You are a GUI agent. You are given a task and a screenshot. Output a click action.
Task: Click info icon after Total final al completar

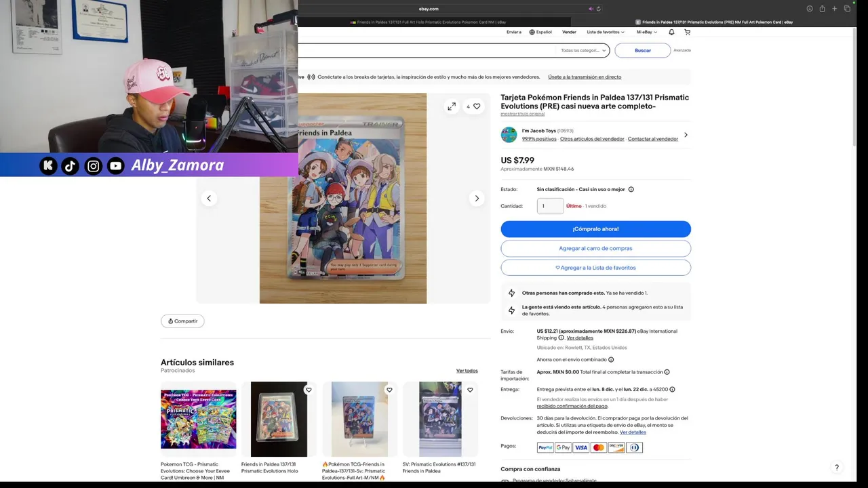667,372
